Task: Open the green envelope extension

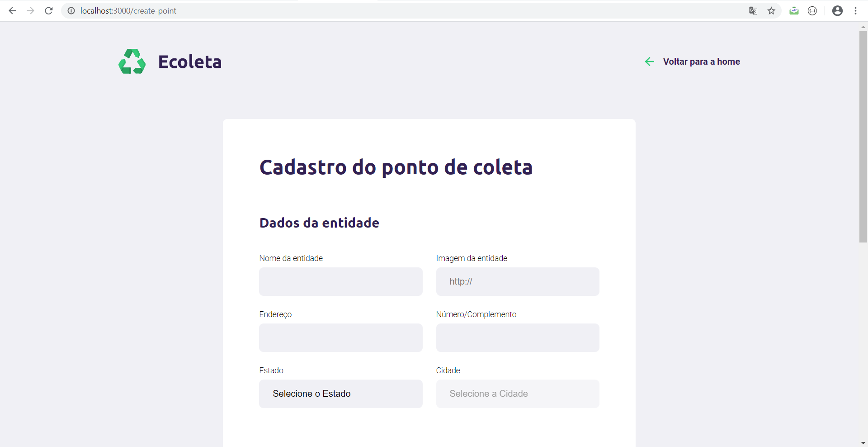Action: [794, 11]
